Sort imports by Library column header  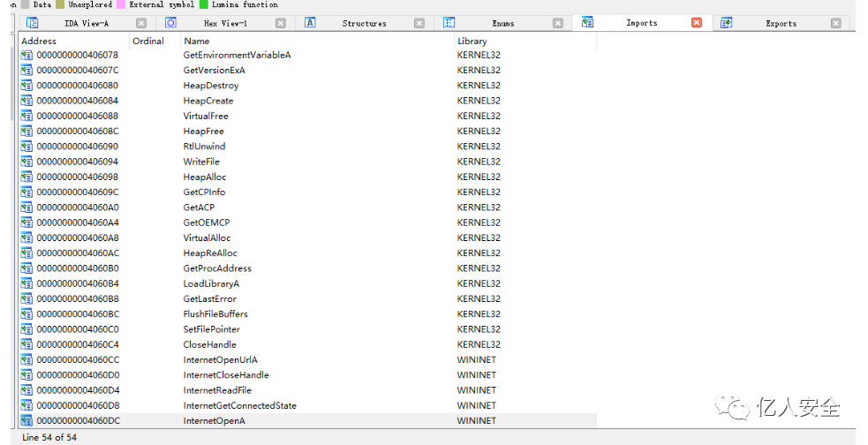pos(525,41)
